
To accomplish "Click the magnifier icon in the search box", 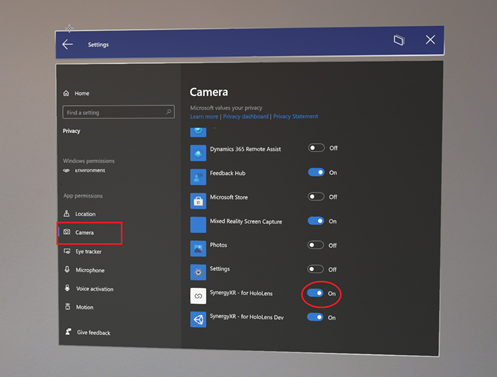I will point(169,112).
